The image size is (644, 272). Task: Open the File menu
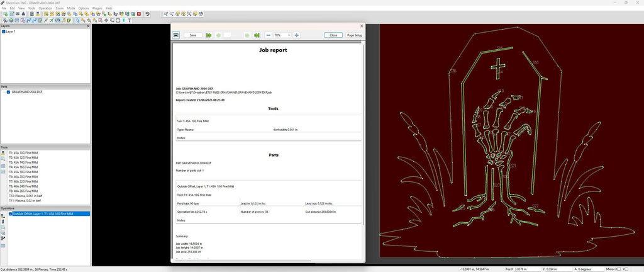coord(4,8)
